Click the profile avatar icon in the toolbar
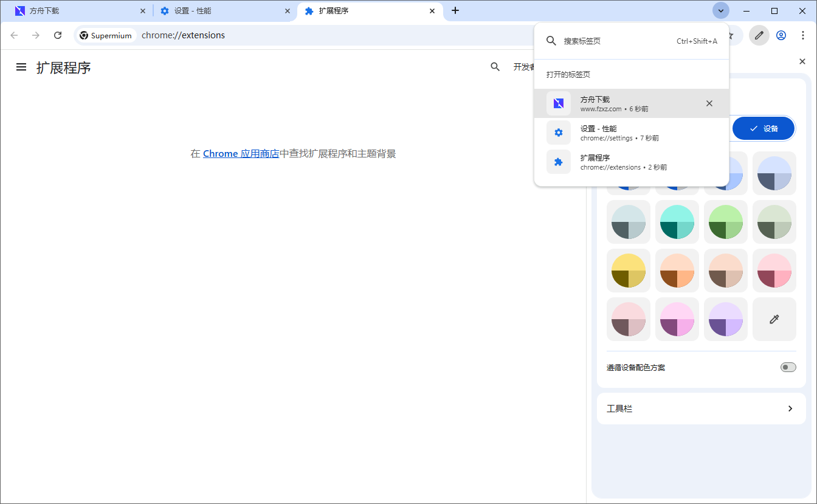The image size is (817, 504). 781,35
